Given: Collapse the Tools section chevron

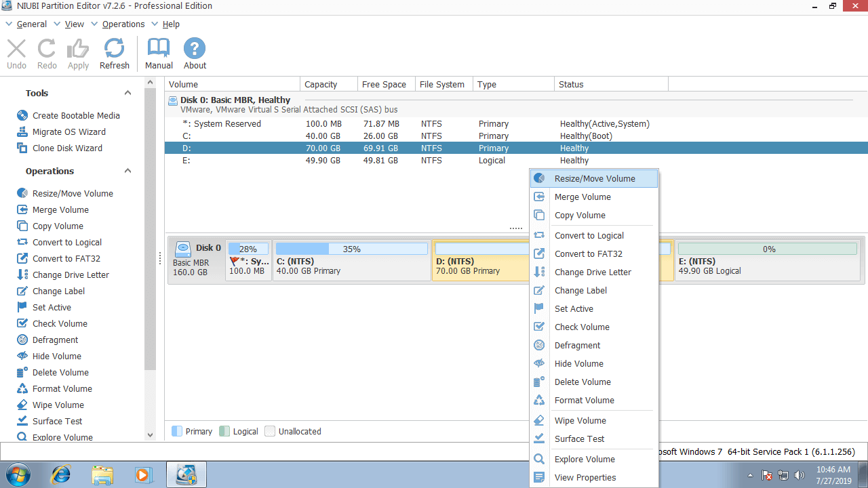Looking at the screenshot, I should 127,93.
